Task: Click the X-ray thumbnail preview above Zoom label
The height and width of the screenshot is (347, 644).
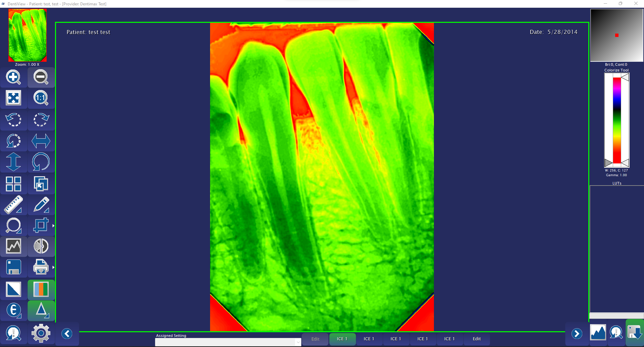Action: pos(28,35)
